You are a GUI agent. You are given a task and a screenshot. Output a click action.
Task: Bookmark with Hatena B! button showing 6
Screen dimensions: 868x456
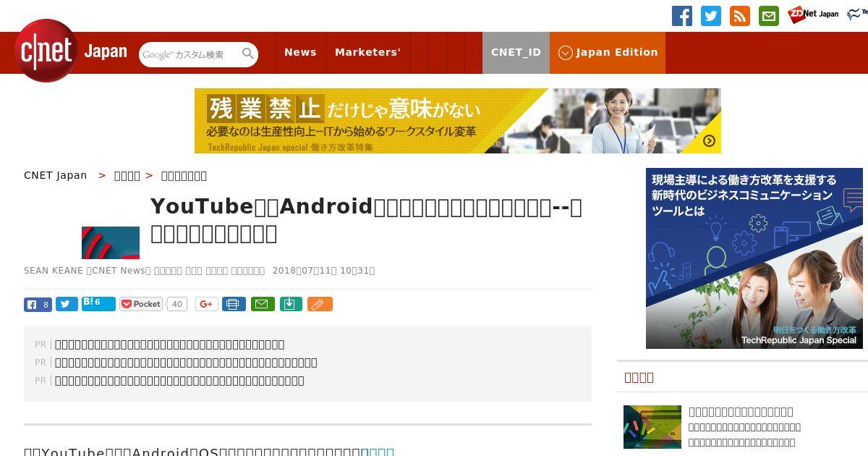(98, 303)
